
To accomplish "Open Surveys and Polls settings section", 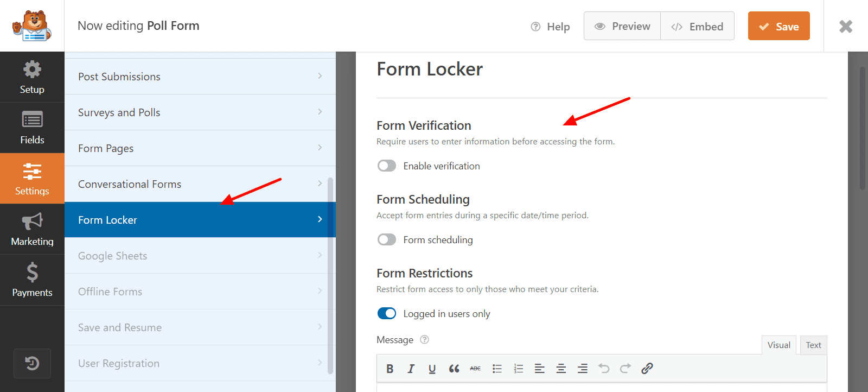I will pos(200,112).
